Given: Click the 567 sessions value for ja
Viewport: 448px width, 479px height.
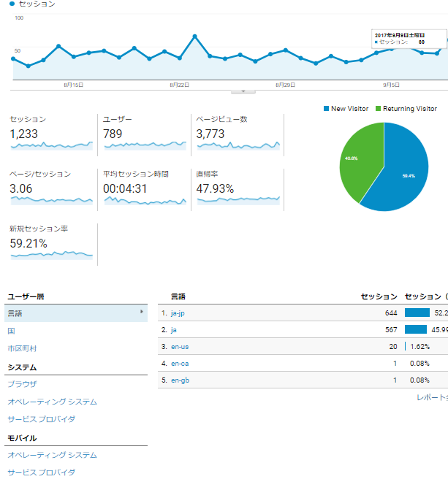Looking at the screenshot, I should (391, 330).
